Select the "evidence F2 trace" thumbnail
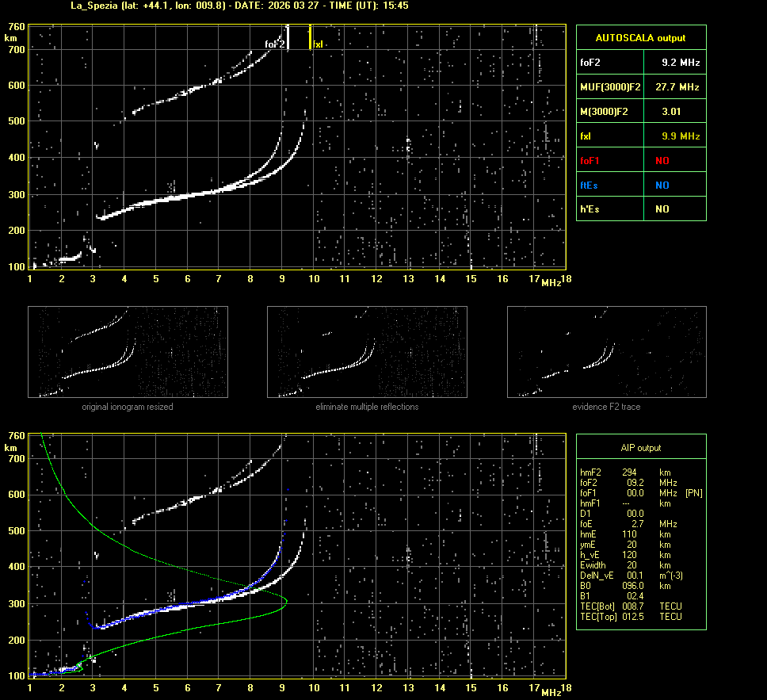Screen dimensions: 767x700 tap(606, 351)
